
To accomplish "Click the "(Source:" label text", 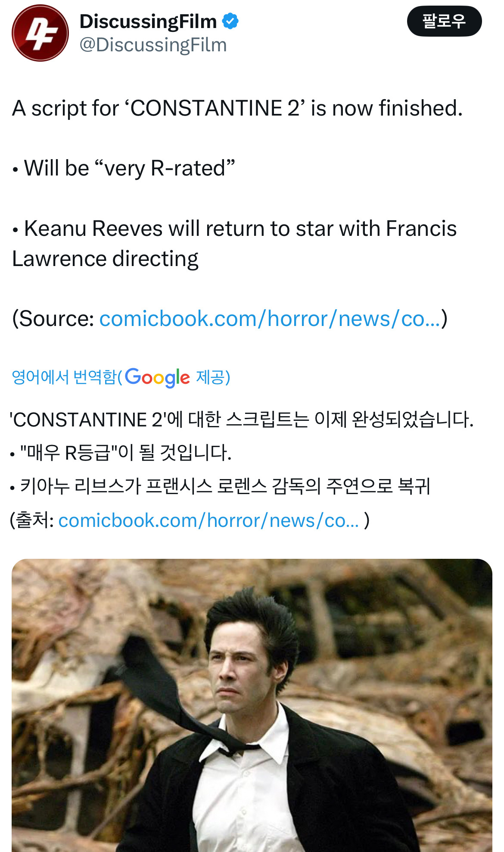I will click(53, 319).
